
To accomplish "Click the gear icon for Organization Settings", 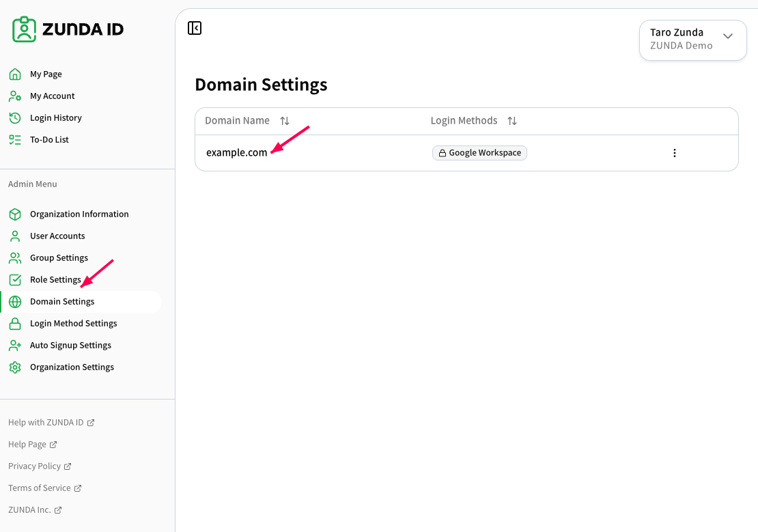I will point(15,367).
